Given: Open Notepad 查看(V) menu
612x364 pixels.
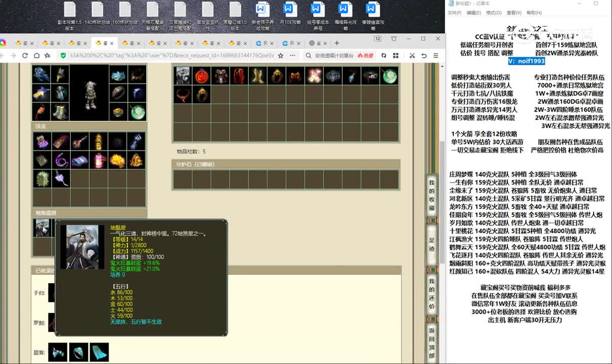Looking at the screenshot, I should tap(514, 13).
